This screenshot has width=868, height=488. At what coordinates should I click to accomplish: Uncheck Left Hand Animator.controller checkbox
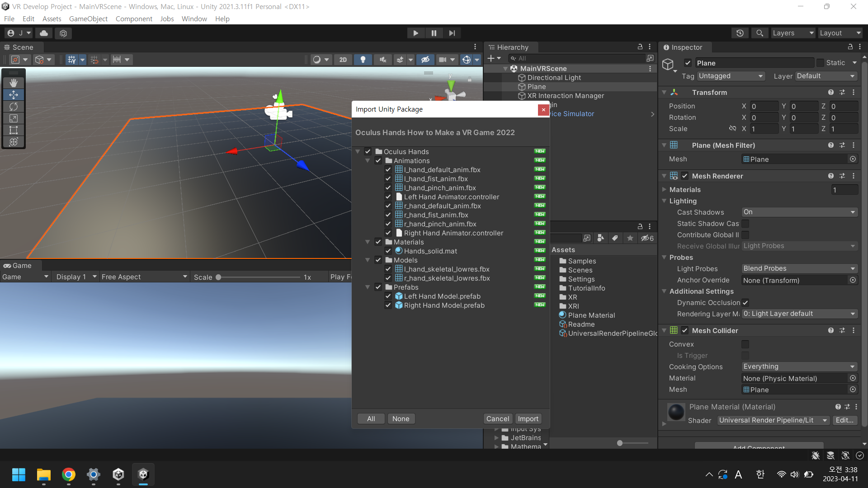[388, 197]
